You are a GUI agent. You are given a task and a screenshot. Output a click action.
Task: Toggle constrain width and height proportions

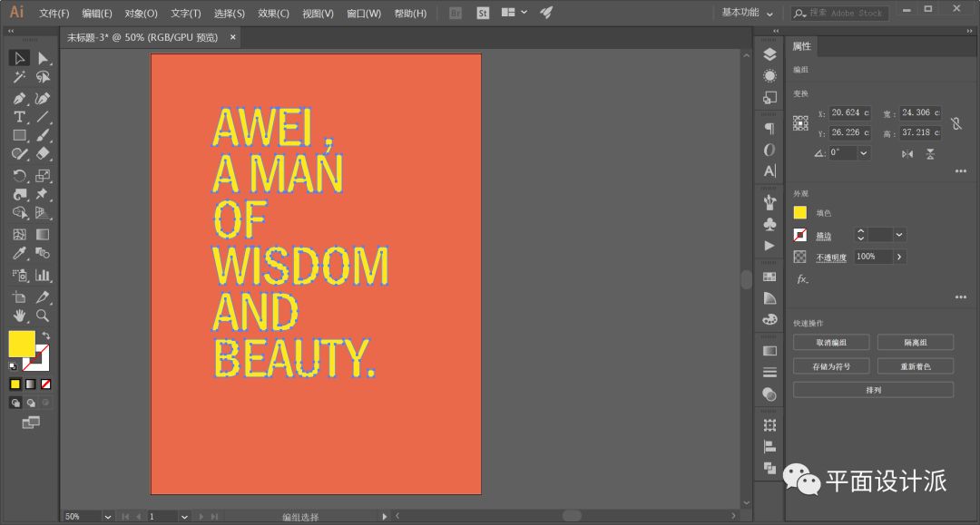[955, 123]
